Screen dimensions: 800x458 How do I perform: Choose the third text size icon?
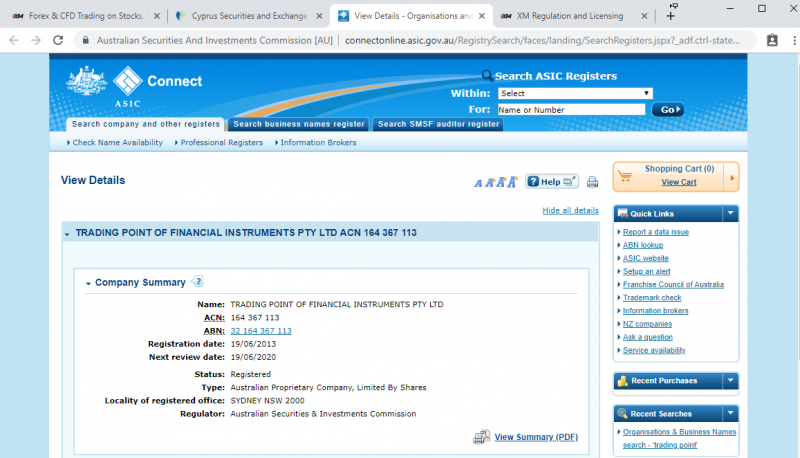501,182
